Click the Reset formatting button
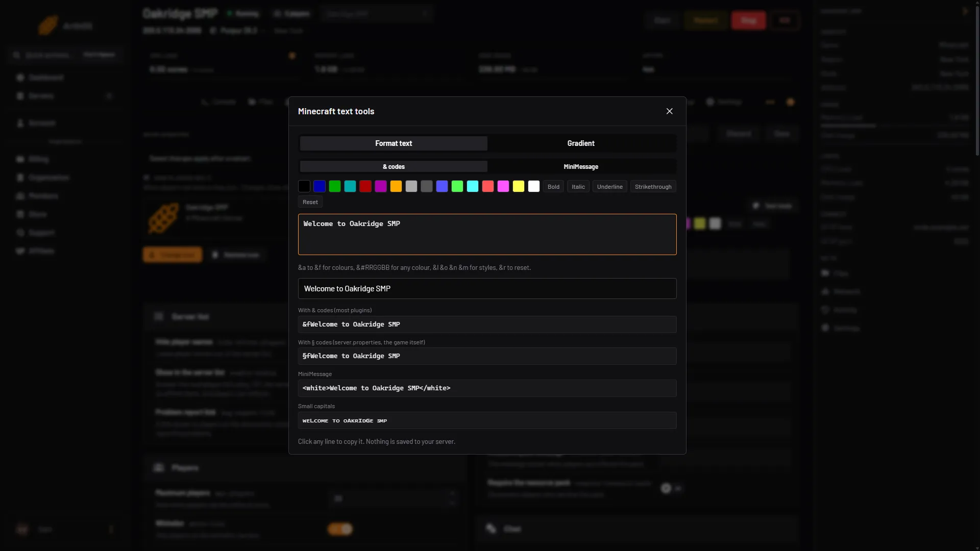 310,202
